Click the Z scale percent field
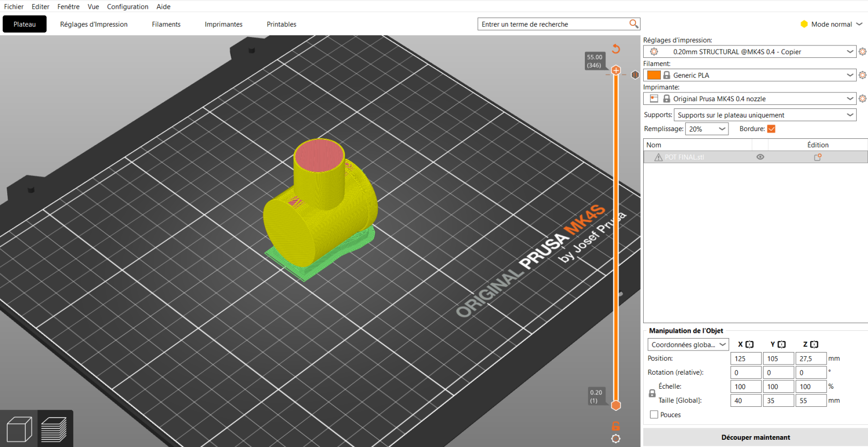The height and width of the screenshot is (447, 868). pos(811,387)
